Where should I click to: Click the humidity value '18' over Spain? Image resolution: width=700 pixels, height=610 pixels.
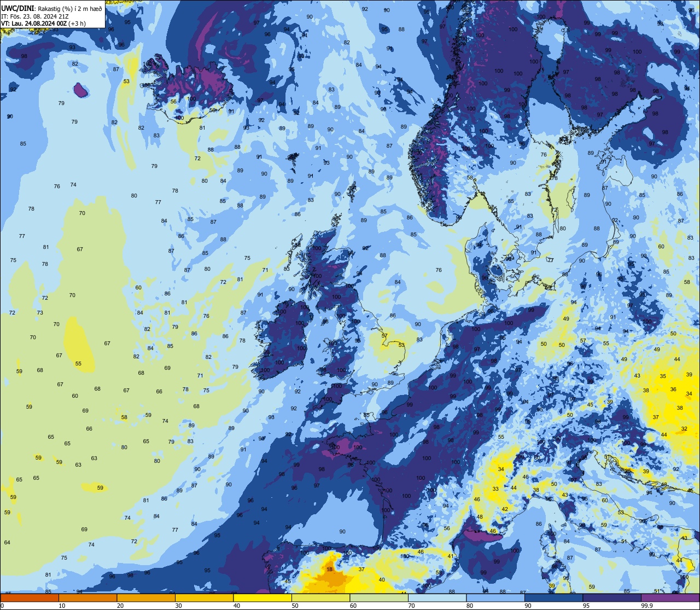coord(329,570)
